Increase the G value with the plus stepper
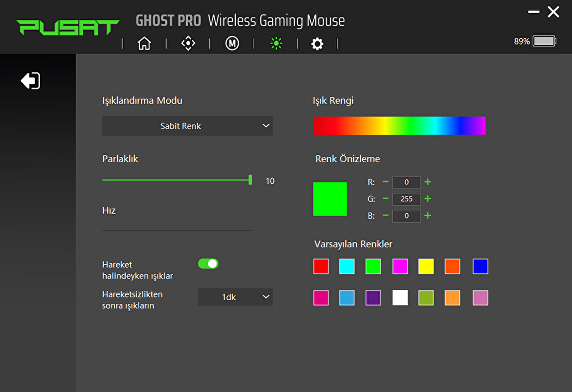Image resolution: width=572 pixels, height=392 pixels. [x=428, y=199]
